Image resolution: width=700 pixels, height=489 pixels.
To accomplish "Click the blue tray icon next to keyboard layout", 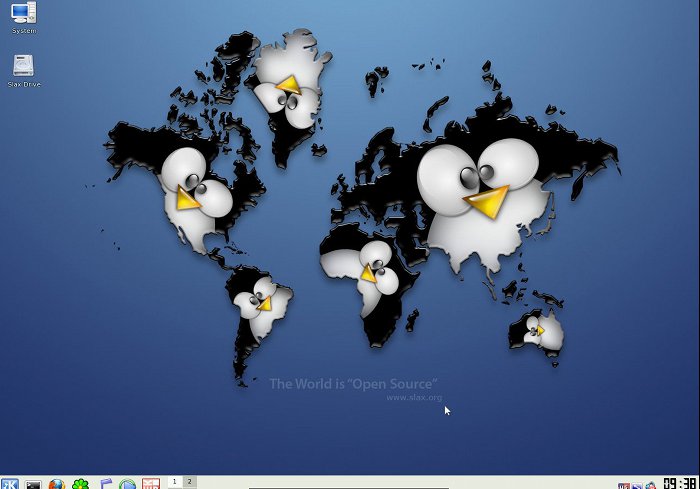I will 637,486.
